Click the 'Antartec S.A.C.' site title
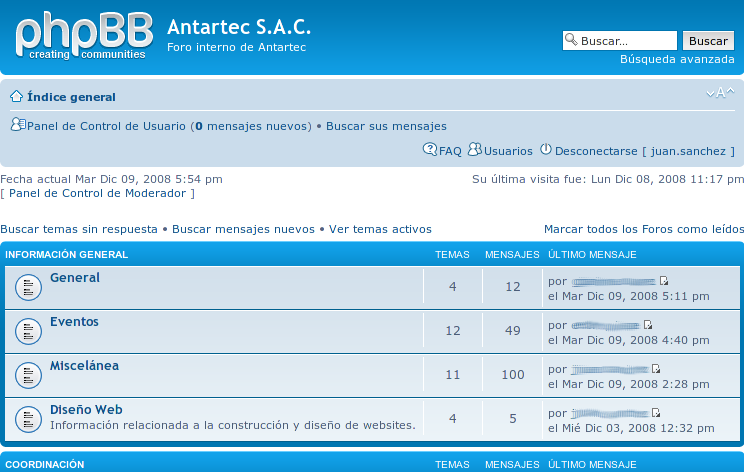 (239, 27)
